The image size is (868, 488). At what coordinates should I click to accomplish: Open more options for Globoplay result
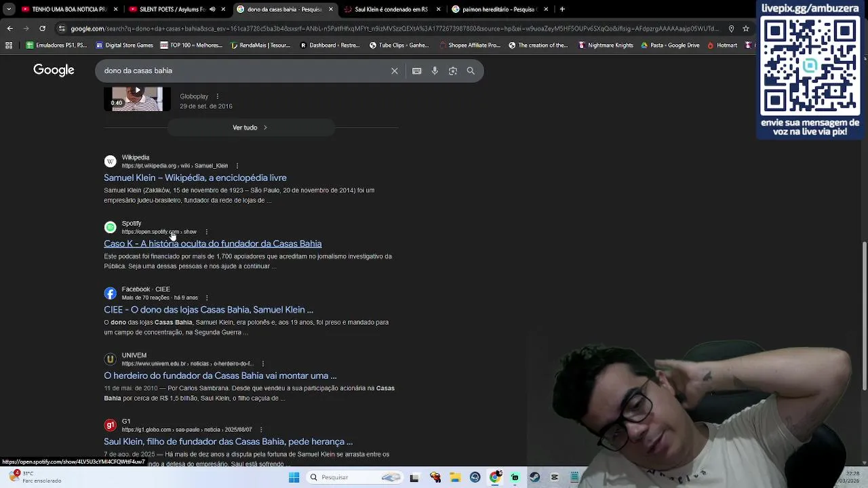pyautogui.click(x=217, y=96)
